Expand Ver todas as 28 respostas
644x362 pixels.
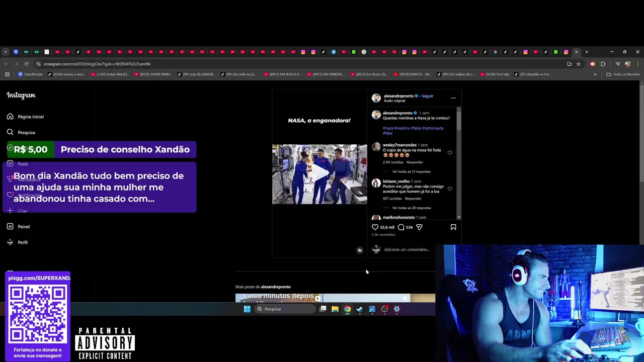412,208
